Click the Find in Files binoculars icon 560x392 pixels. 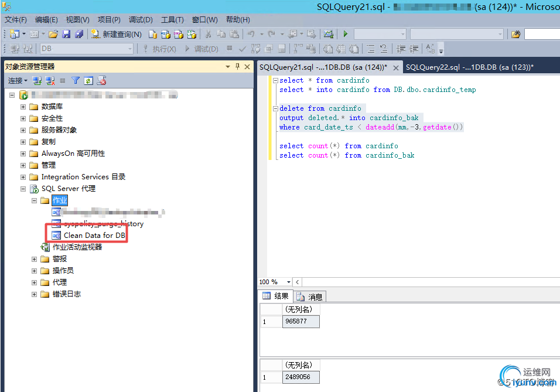pos(515,34)
